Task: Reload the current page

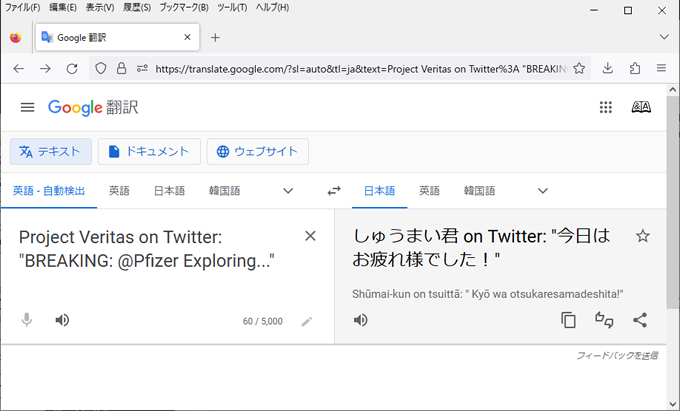Action: tap(72, 68)
